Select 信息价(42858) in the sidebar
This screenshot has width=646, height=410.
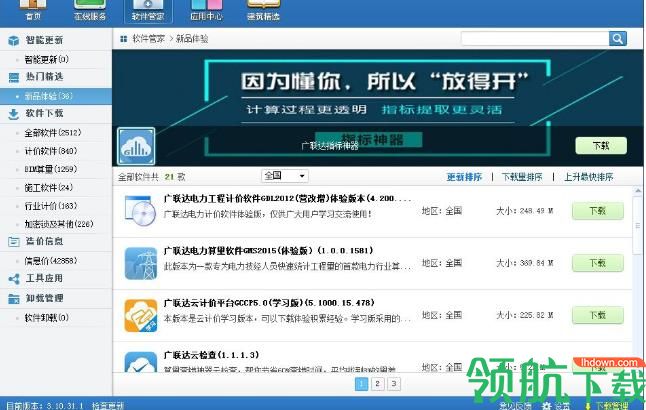tap(50, 261)
